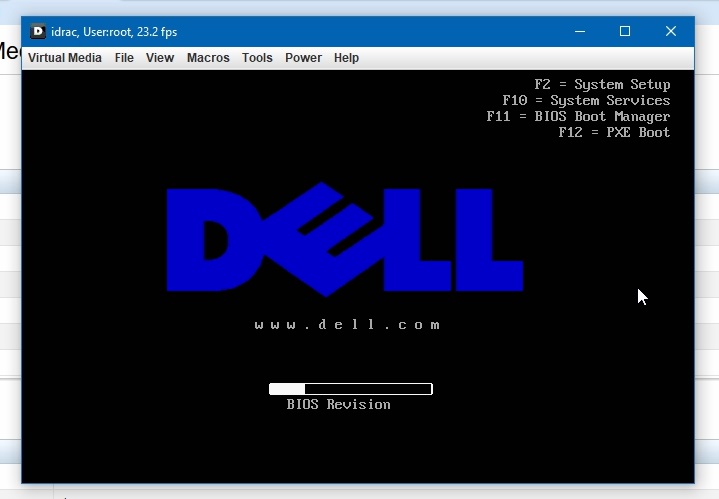Click the 'F11 = BIOS Boot Manager' text
This screenshot has height=499, width=719.
(578, 116)
